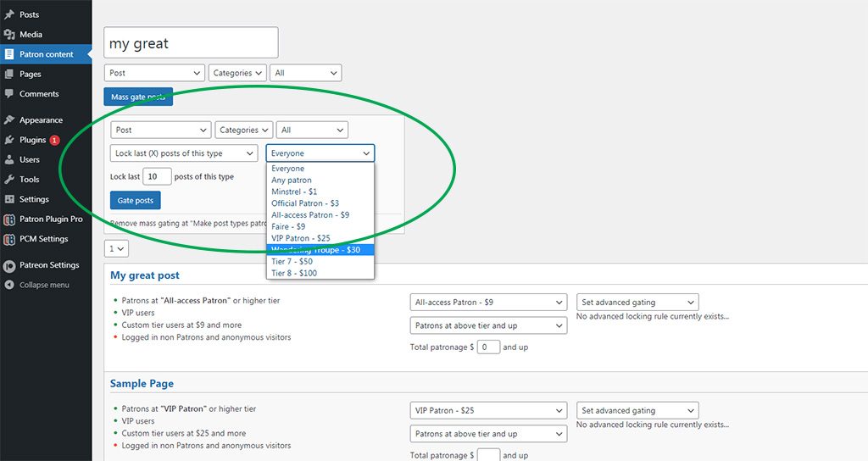This screenshot has height=461, width=868.
Task: Click the Posts pin icon in sidebar
Action: (x=9, y=14)
